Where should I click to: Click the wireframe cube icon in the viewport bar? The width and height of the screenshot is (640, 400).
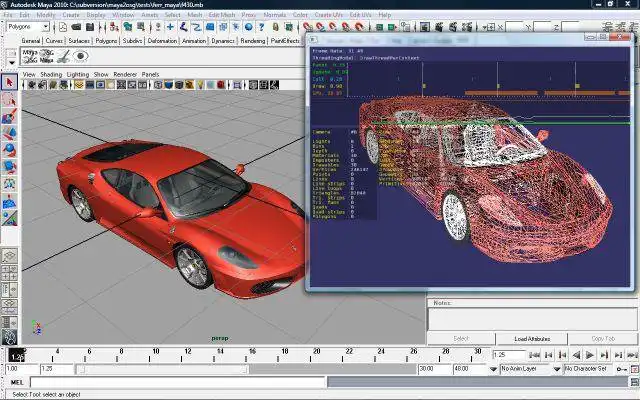(x=158, y=85)
